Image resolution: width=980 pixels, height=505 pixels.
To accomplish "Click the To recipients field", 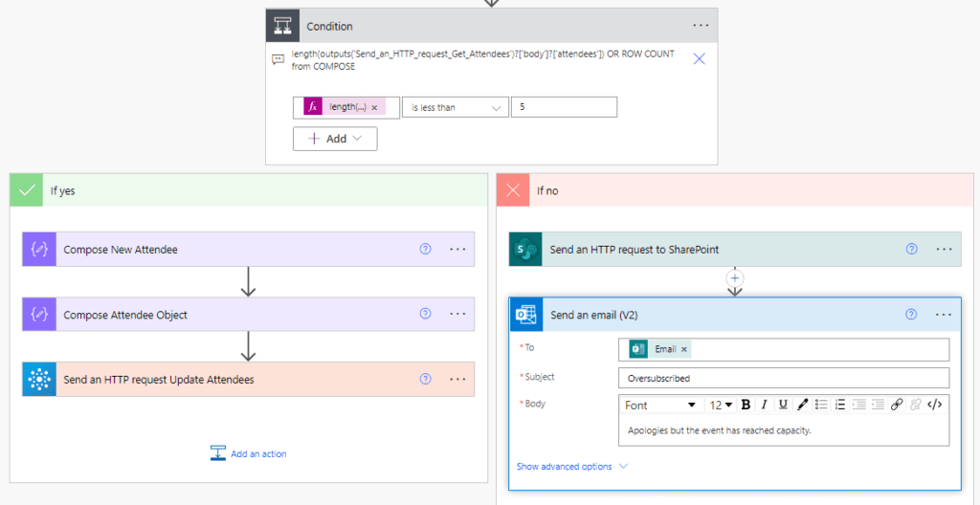I will 784,349.
